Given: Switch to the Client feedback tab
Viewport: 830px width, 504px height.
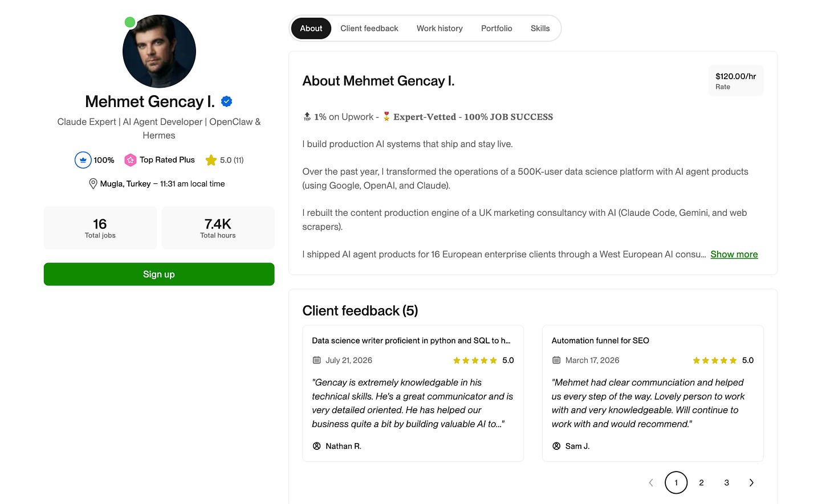Looking at the screenshot, I should 369,28.
